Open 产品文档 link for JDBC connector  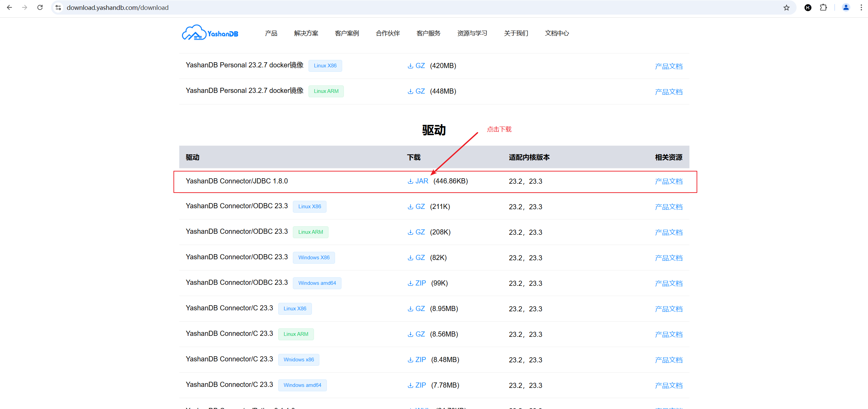(x=668, y=181)
